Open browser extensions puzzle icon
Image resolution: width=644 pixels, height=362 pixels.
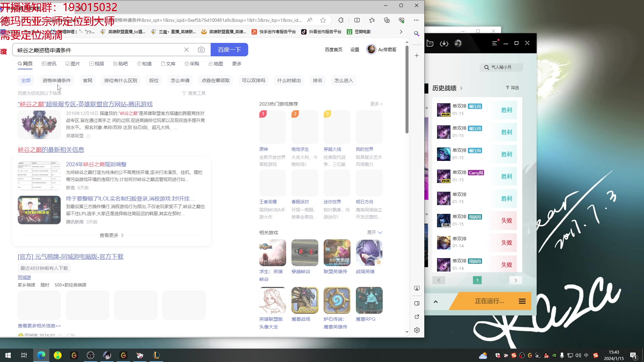click(x=341, y=20)
